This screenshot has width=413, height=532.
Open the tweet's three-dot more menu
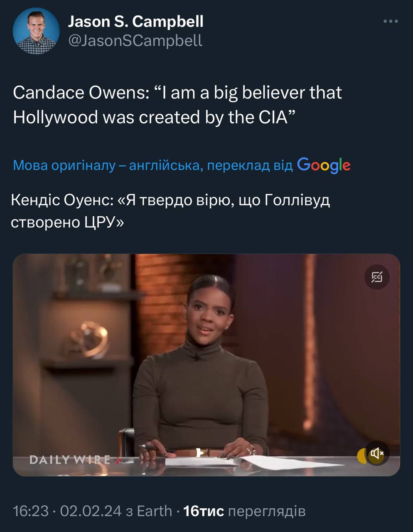[391, 22]
